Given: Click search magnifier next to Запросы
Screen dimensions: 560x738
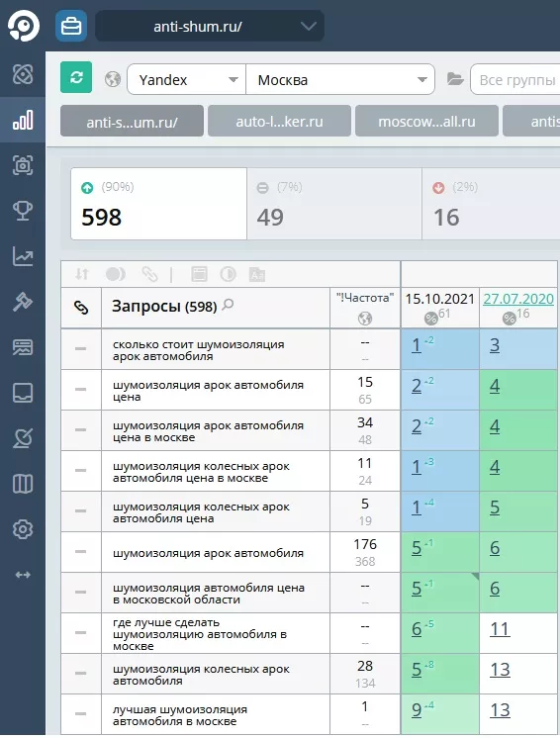Looking at the screenshot, I should click(x=228, y=305).
